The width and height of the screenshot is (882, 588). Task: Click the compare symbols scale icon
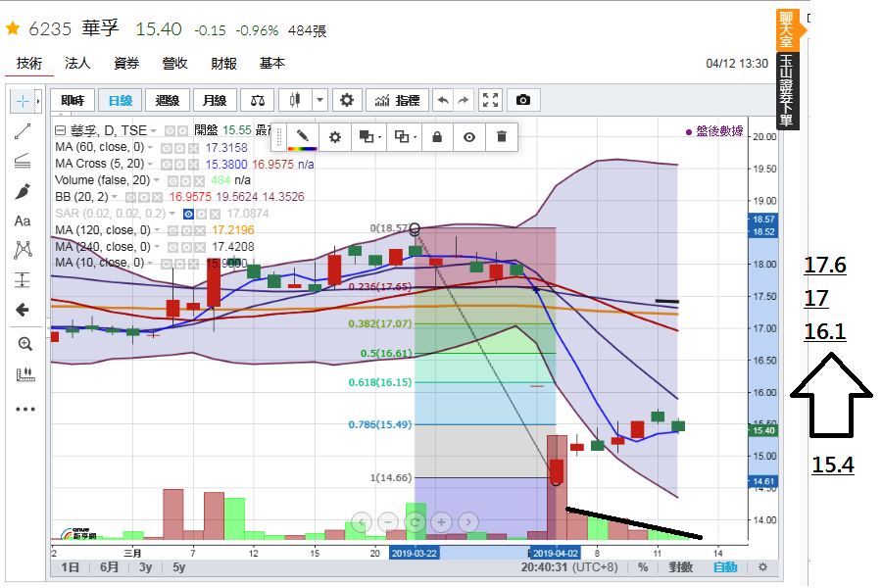coord(258,100)
